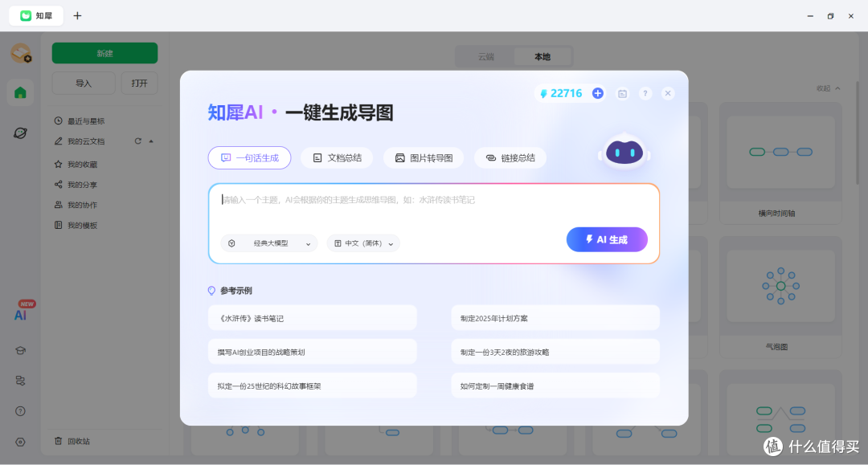Choose example 如何定制一周健康食谱

(x=555, y=385)
